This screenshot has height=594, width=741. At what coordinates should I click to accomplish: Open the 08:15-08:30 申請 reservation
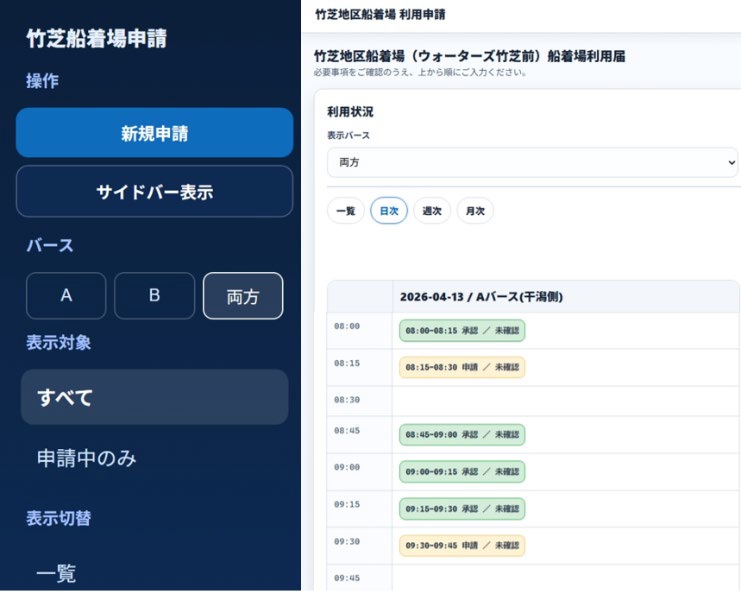pos(462,367)
